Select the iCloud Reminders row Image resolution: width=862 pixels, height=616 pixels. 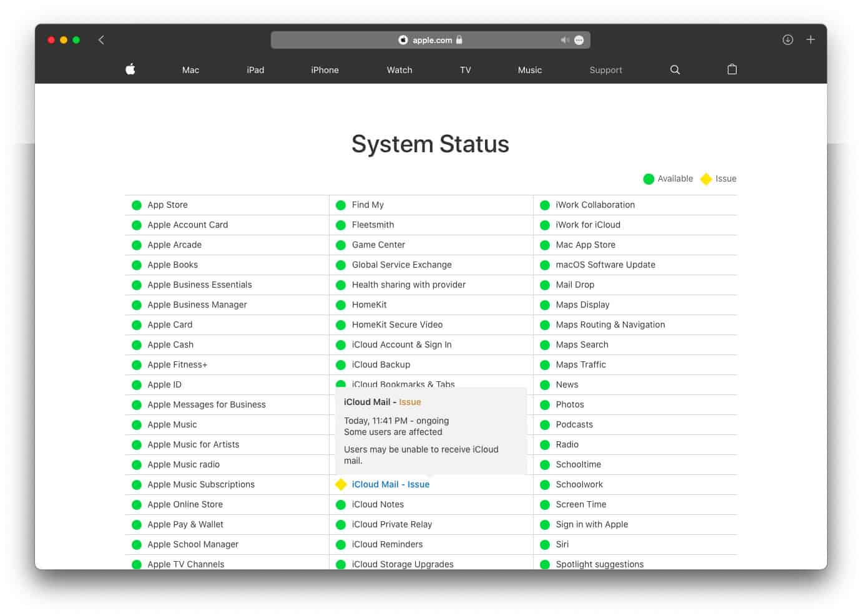[x=431, y=544]
